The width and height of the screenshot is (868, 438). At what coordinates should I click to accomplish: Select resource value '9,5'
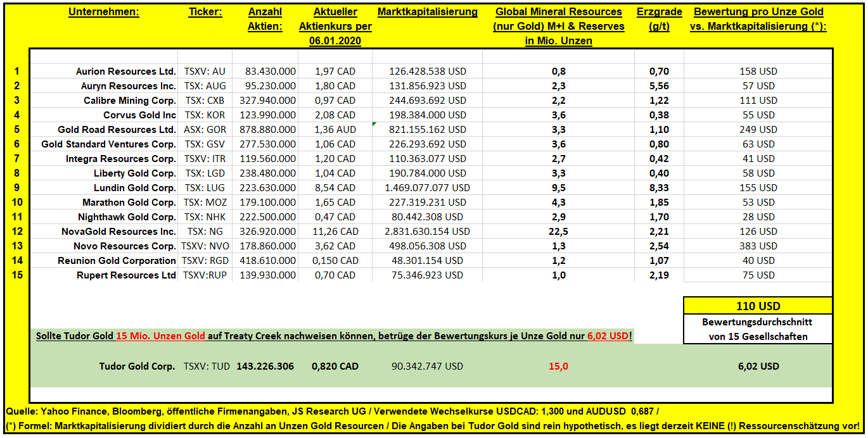(x=558, y=188)
